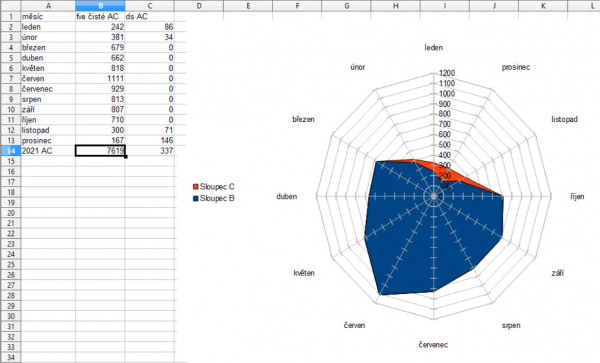The image size is (600, 363).
Task: Click row 1 header
Action: [11, 16]
